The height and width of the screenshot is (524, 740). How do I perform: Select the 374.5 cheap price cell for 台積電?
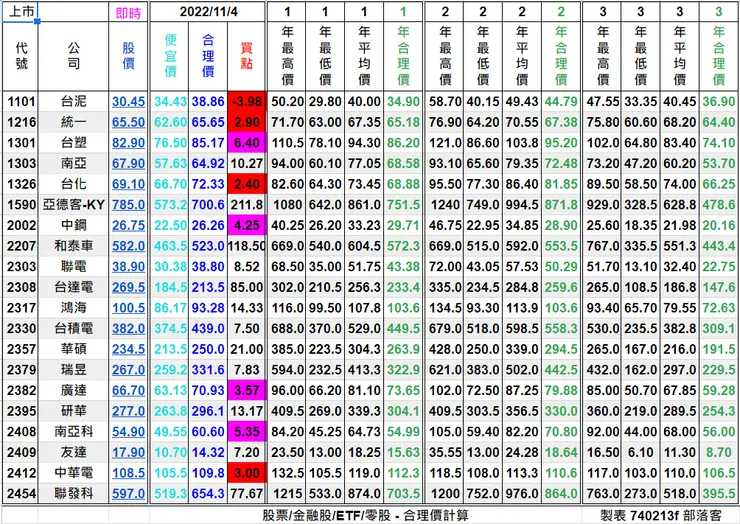coord(170,329)
